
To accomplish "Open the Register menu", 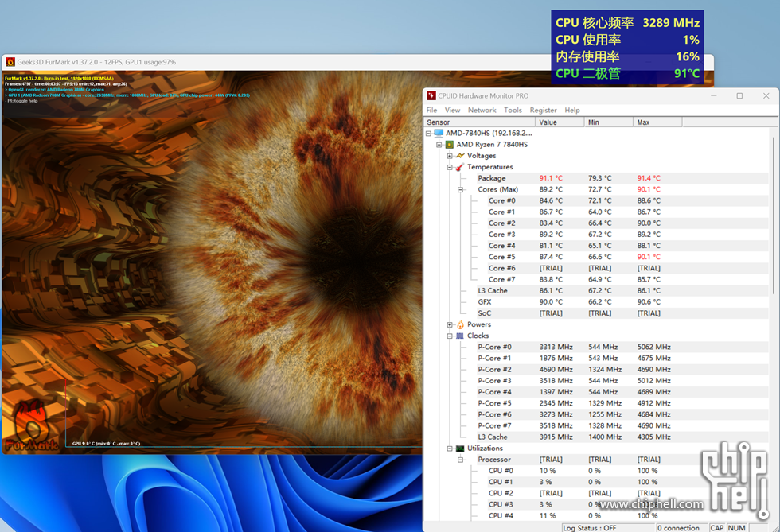I will [x=543, y=110].
